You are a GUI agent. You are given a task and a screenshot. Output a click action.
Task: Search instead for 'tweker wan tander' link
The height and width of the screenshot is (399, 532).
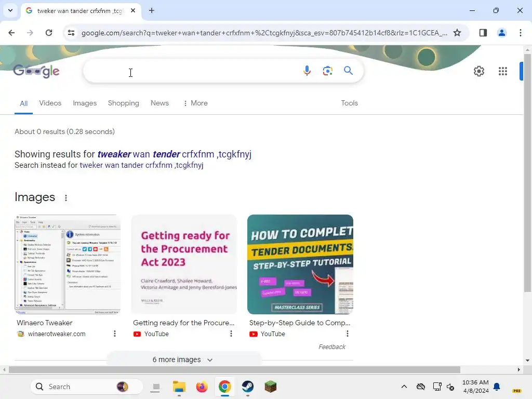[141, 165]
